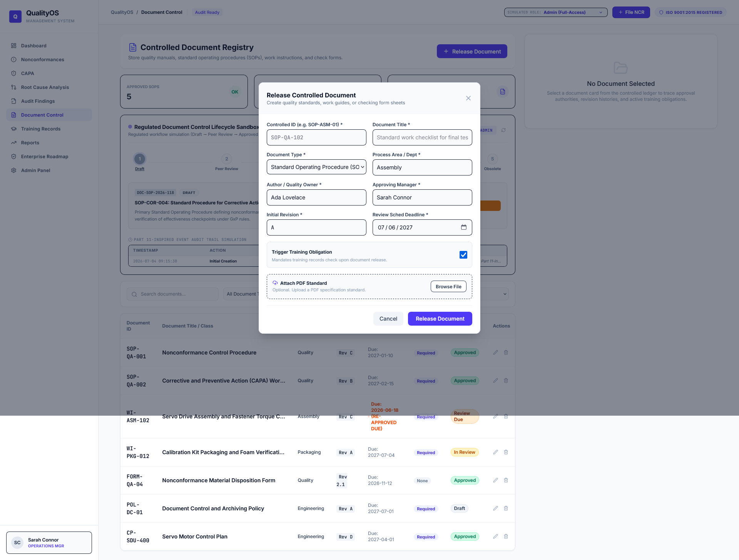This screenshot has height=560, width=739.
Task: Delete the WI-PKG-012 row
Action: click(506, 452)
